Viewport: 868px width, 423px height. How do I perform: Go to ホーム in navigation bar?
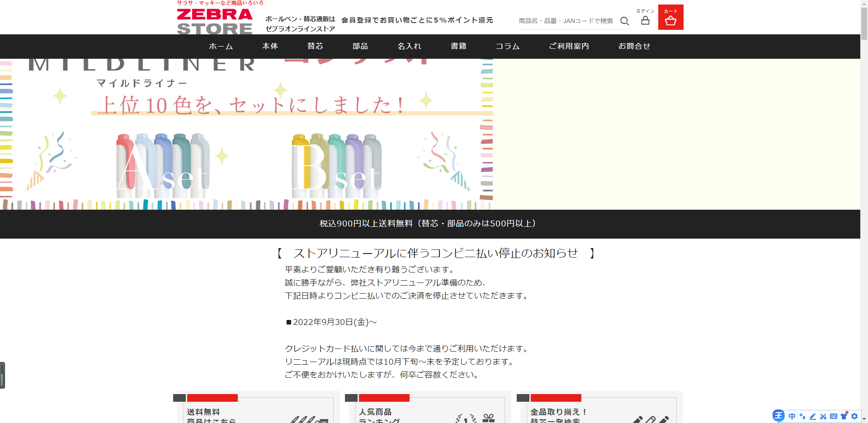[x=221, y=46]
